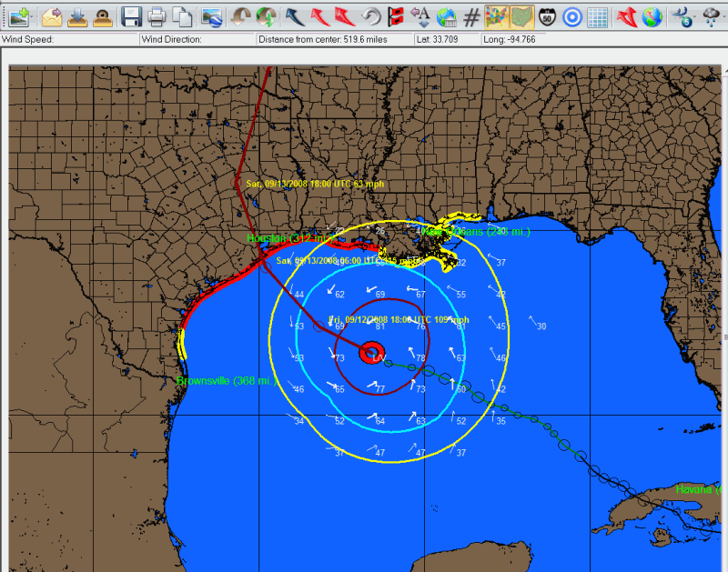Image resolution: width=728 pixels, height=572 pixels.
Task: Click the red hurricane eye marker
Action: pyautogui.click(x=371, y=353)
